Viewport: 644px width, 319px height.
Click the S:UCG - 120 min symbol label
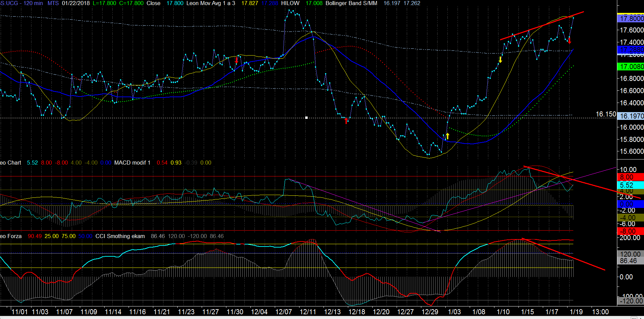[x=21, y=3]
